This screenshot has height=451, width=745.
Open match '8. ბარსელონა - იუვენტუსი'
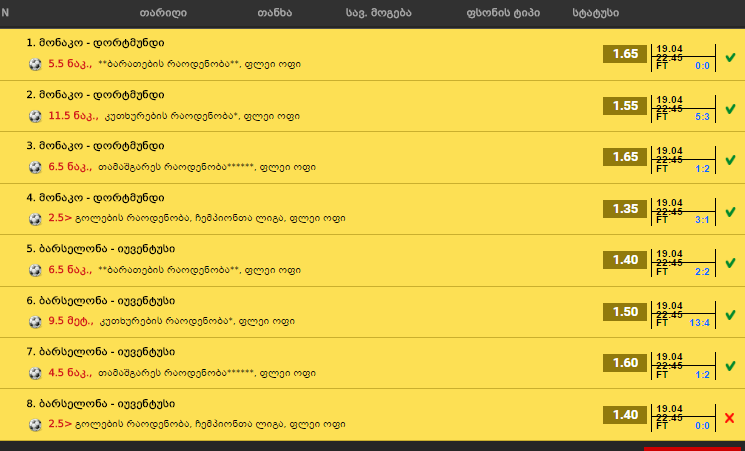coord(101,404)
